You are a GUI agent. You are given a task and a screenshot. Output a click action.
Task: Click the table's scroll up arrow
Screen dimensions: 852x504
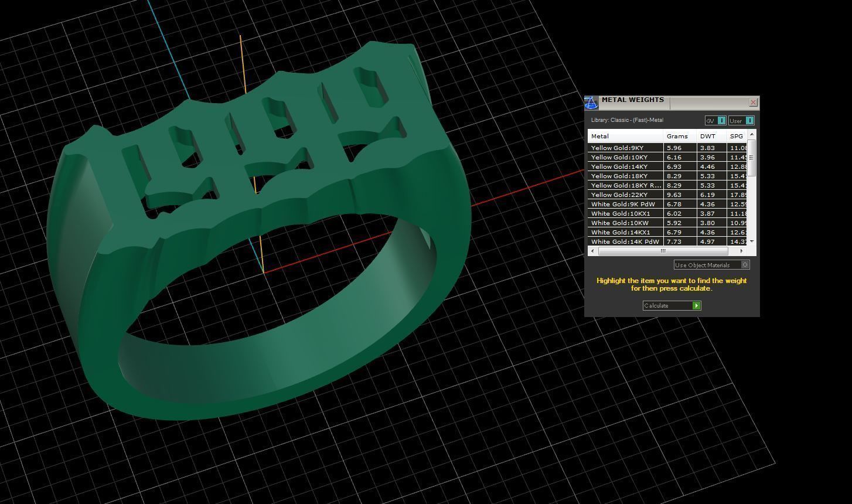(752, 135)
